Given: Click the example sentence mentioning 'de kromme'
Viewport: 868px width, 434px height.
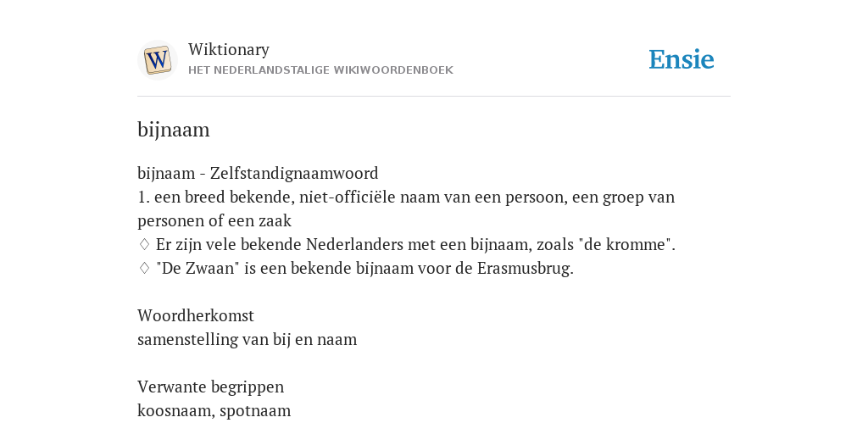Looking at the screenshot, I should [415, 244].
